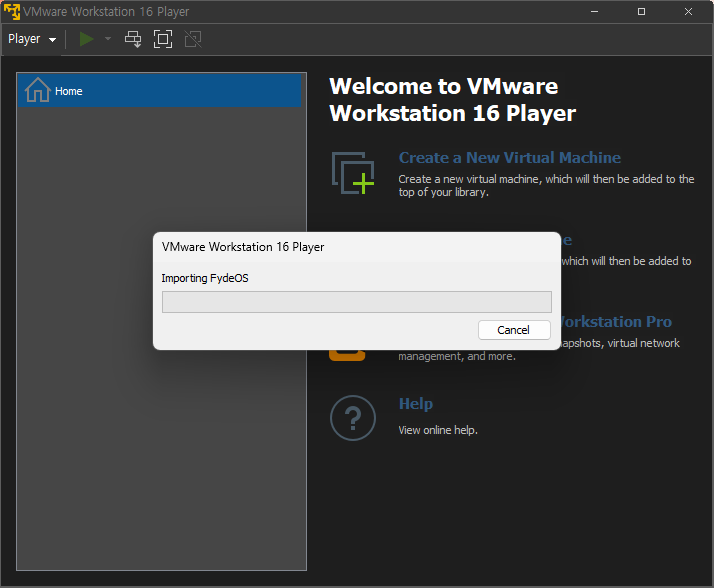This screenshot has width=714, height=588.
Task: Cancel the FydeOS import
Action: [514, 330]
